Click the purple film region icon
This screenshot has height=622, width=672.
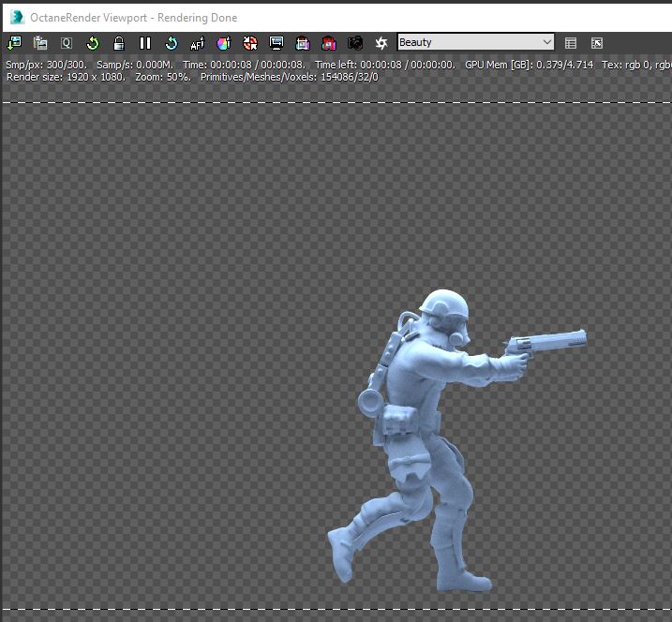click(x=303, y=43)
